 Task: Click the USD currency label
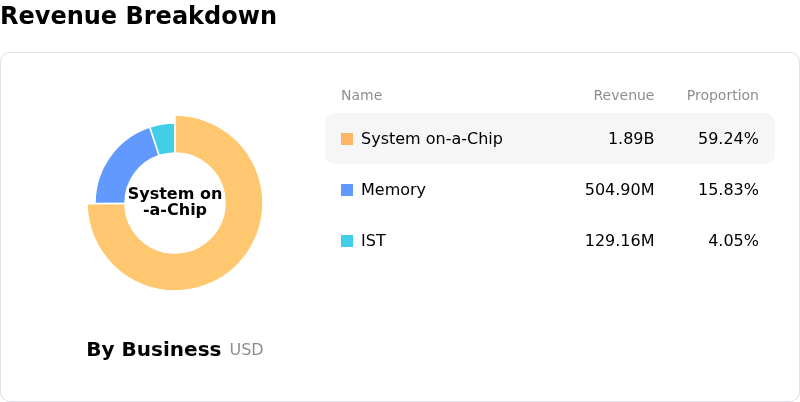[246, 350]
